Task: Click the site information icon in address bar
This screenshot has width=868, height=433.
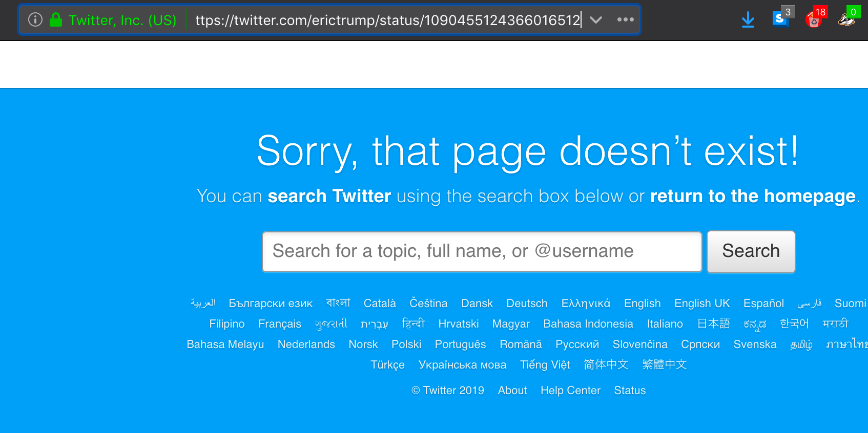Action: pyautogui.click(x=35, y=20)
